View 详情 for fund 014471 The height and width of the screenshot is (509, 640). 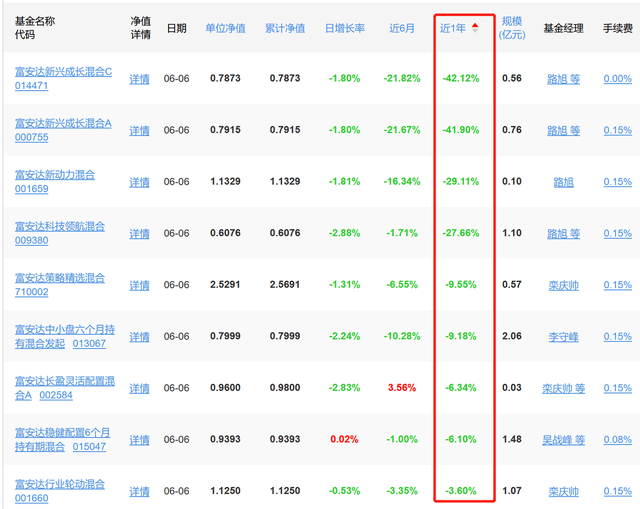click(139, 79)
